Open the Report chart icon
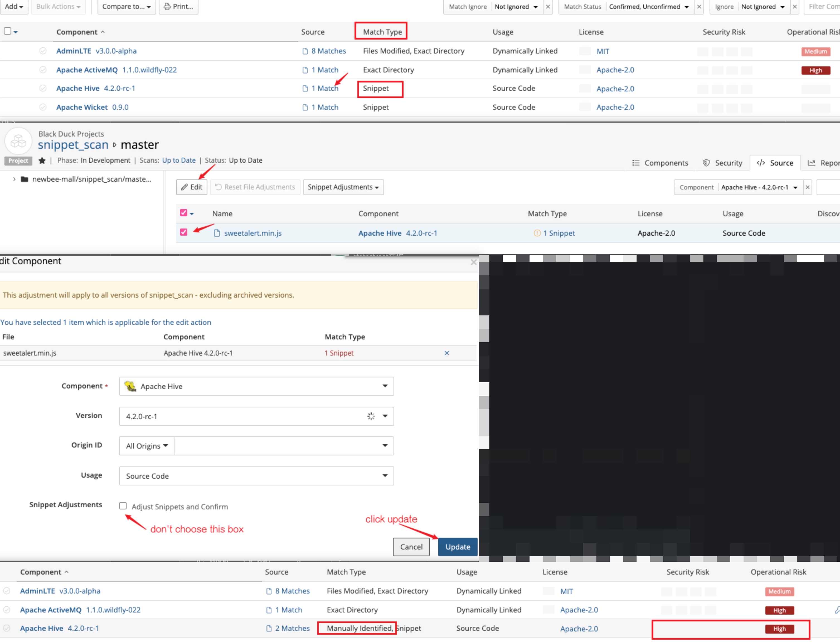 812,162
